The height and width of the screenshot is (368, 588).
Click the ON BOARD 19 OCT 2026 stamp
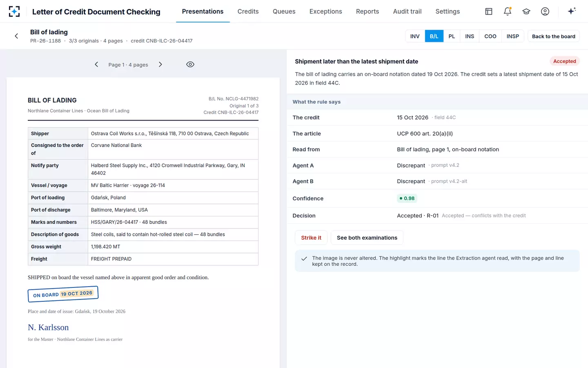click(63, 294)
